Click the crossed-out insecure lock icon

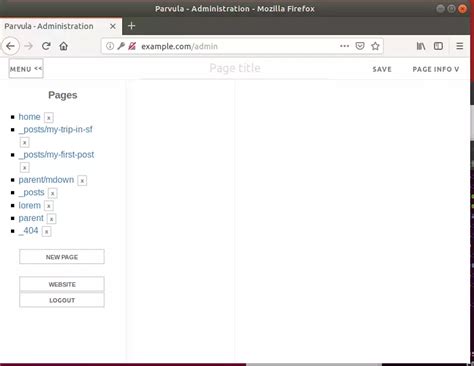click(132, 46)
